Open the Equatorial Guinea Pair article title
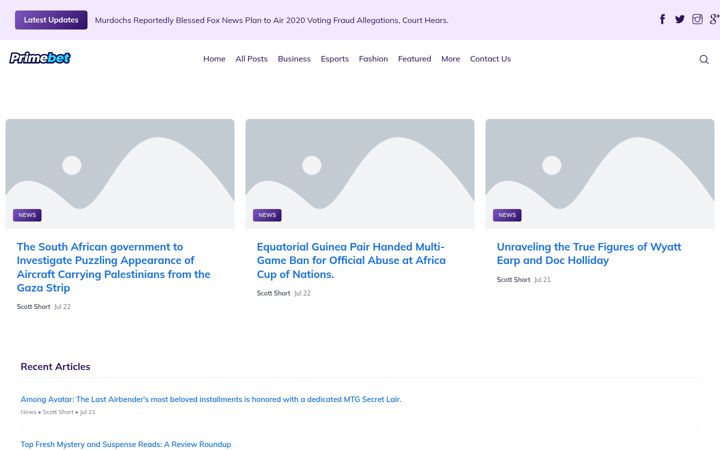Screen dimensions: 720x450 click(x=351, y=260)
